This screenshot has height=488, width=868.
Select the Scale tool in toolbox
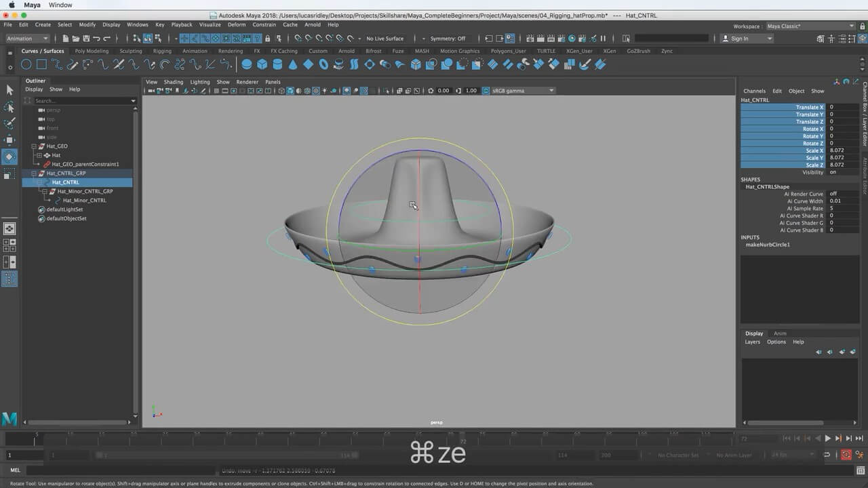coord(9,174)
